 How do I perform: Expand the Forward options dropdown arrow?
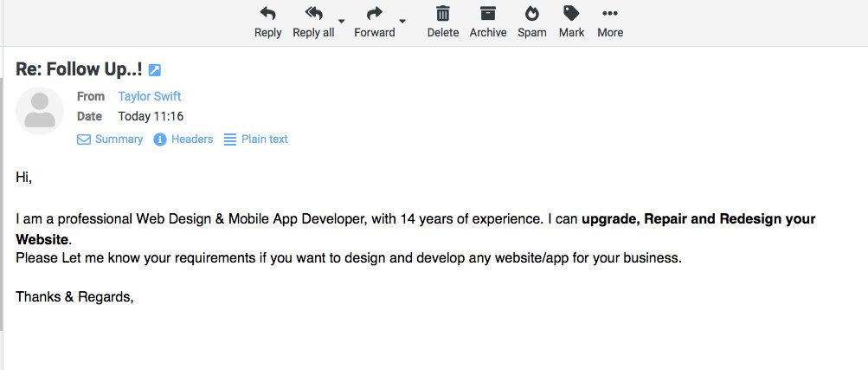(x=402, y=21)
